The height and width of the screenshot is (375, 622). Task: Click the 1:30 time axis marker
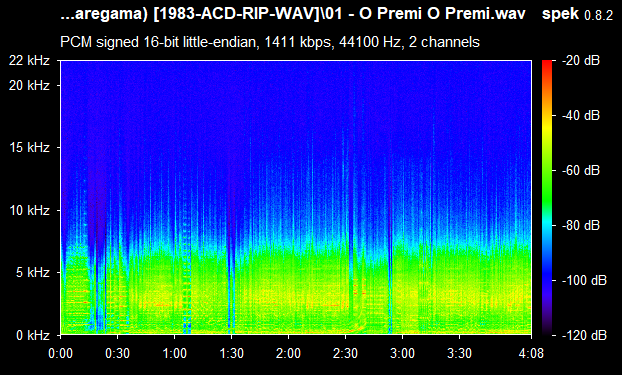click(231, 353)
